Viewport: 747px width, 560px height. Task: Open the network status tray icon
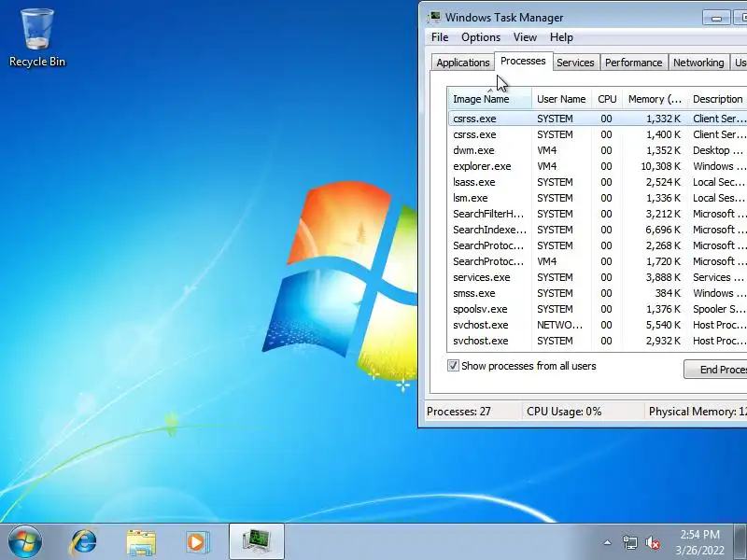pos(629,542)
